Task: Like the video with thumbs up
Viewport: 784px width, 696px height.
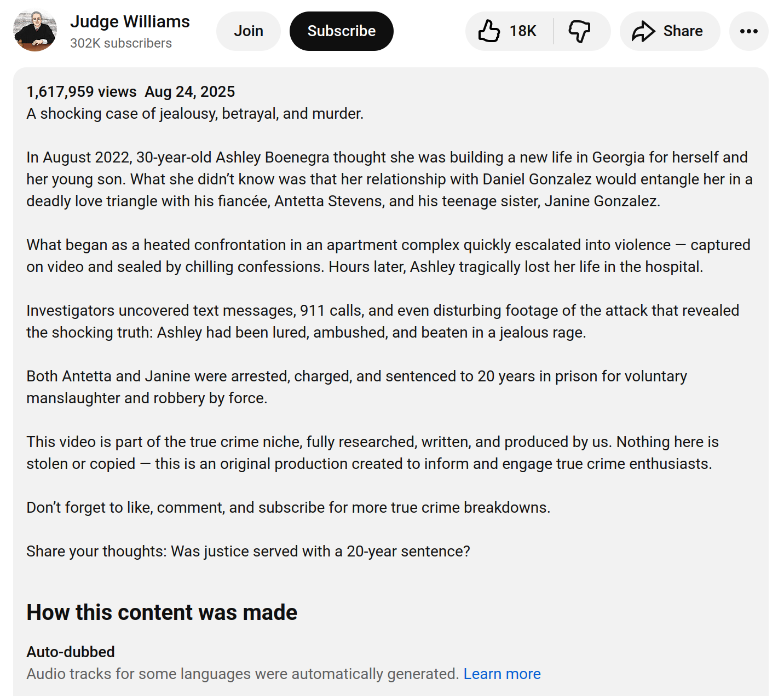Action: tap(509, 31)
